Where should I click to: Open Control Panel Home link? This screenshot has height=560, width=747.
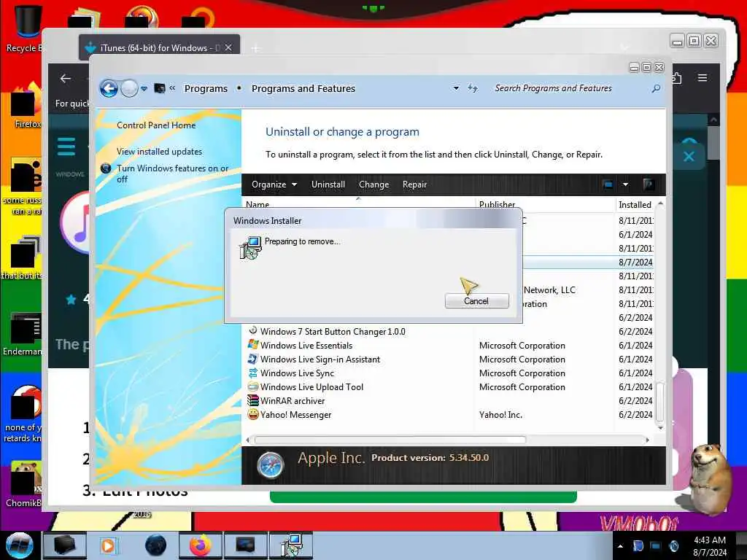tap(156, 125)
